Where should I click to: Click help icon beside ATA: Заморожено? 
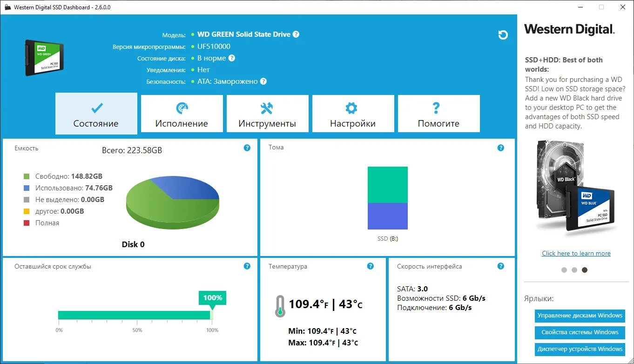(x=263, y=81)
